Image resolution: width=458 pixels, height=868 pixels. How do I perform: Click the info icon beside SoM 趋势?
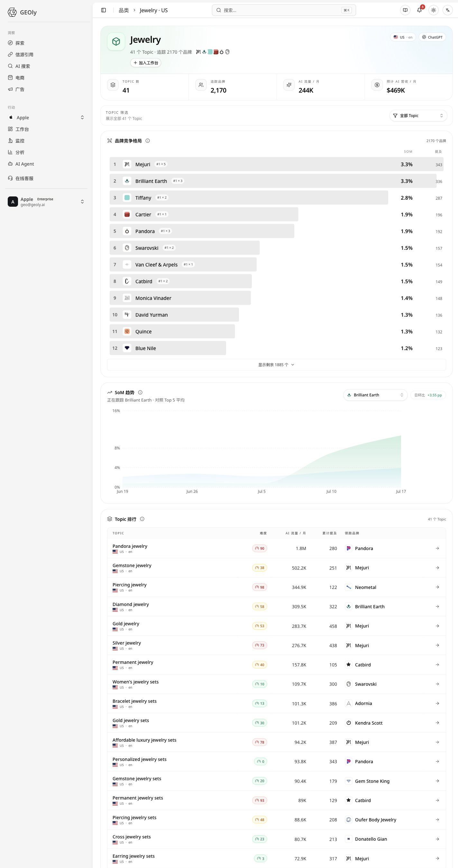[x=140, y=392]
